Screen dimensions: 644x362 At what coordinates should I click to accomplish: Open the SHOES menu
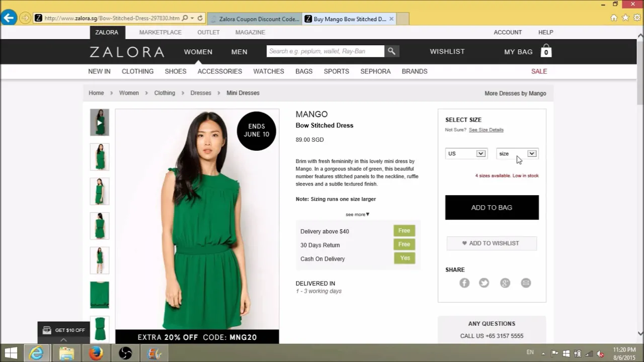coord(176,71)
